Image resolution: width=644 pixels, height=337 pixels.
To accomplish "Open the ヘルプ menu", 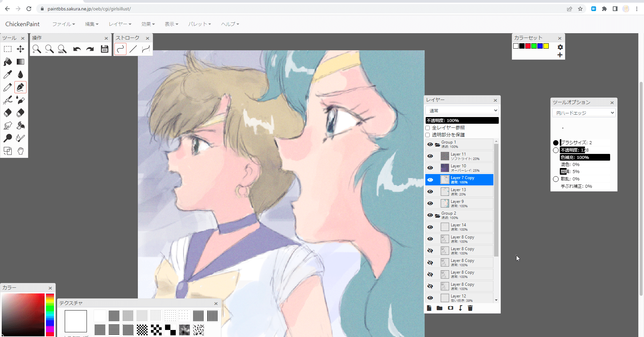I will pos(230,24).
